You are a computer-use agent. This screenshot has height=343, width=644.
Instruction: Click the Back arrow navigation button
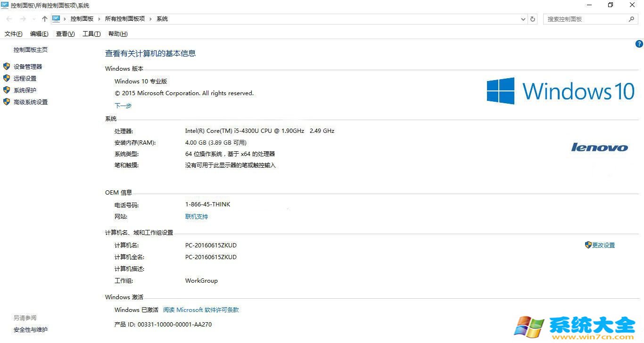[x=9, y=19]
